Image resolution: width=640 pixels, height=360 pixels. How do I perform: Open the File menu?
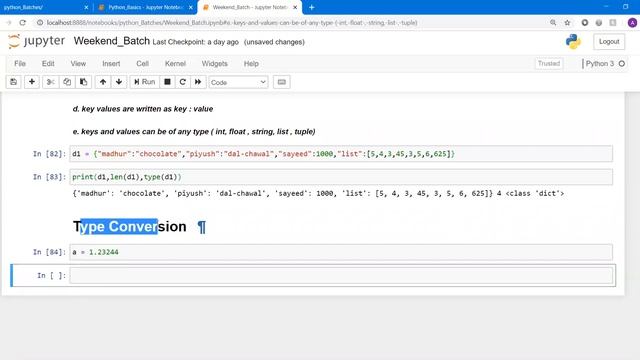20,64
